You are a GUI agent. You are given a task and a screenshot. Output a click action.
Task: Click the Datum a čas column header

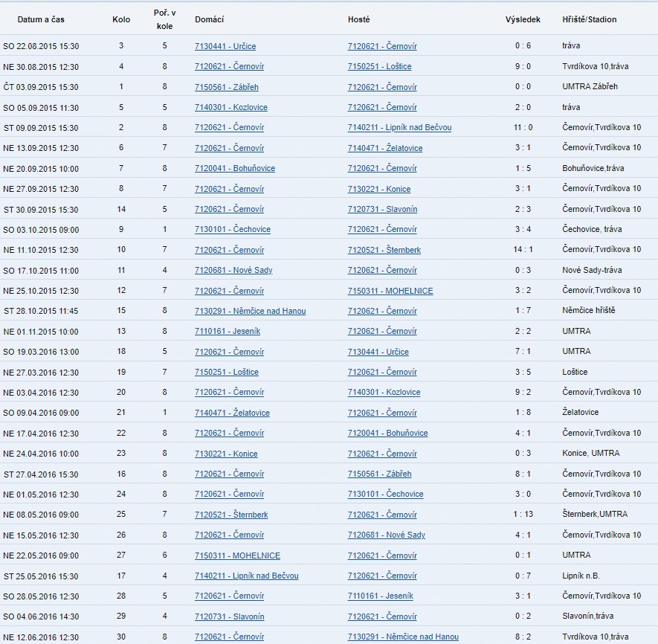40,19
